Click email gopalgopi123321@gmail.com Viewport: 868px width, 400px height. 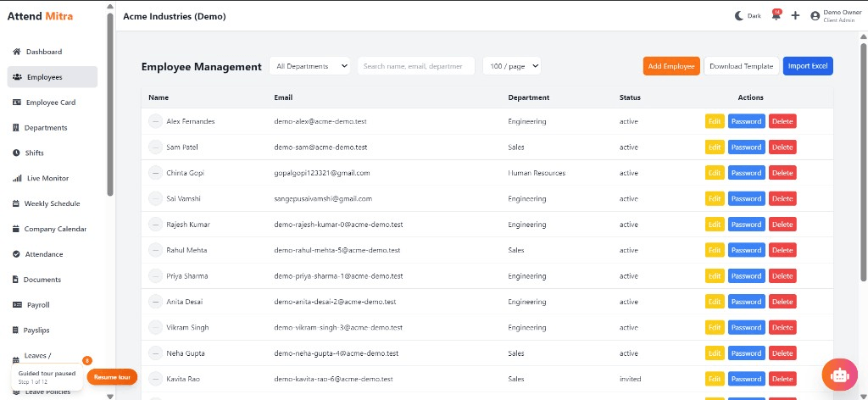(x=321, y=173)
